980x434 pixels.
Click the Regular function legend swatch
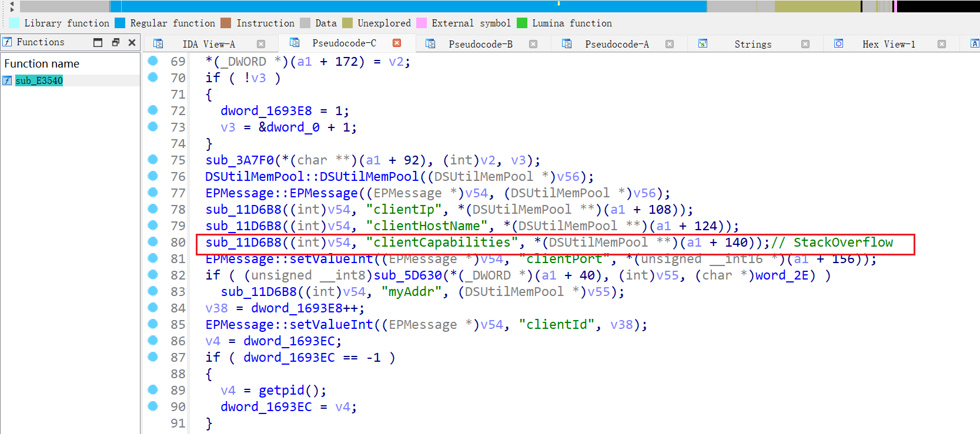click(120, 23)
